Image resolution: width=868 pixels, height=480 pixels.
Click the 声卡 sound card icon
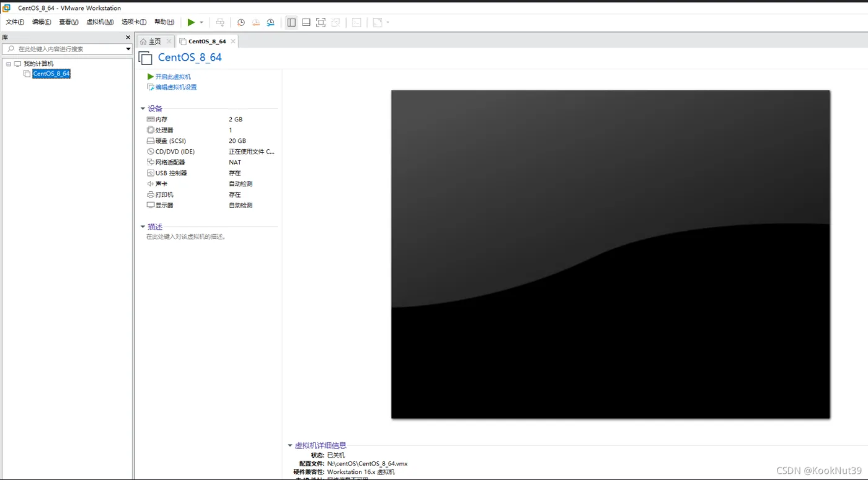(151, 183)
